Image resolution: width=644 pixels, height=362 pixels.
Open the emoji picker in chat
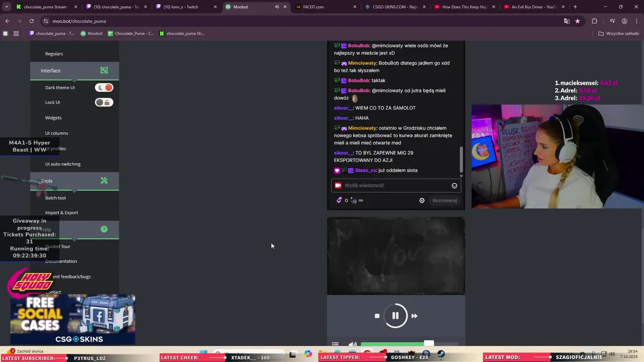(x=454, y=186)
